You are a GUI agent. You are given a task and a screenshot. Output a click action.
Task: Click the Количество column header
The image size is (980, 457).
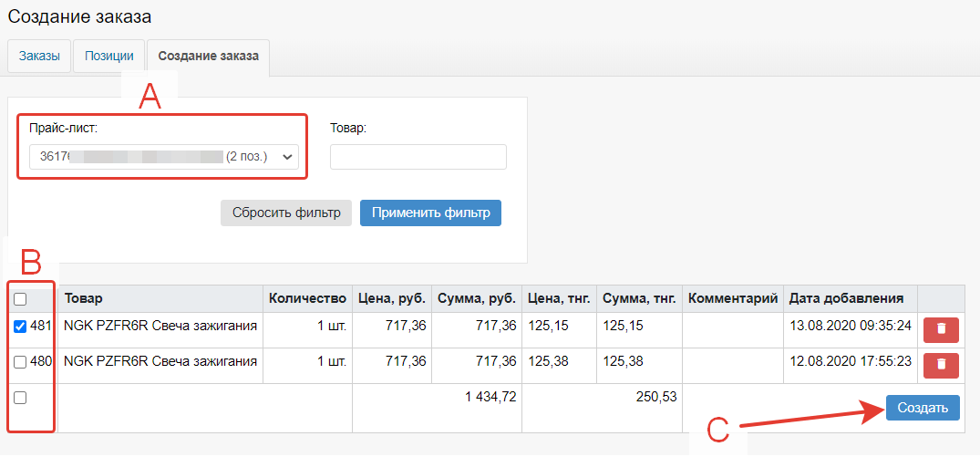click(308, 298)
